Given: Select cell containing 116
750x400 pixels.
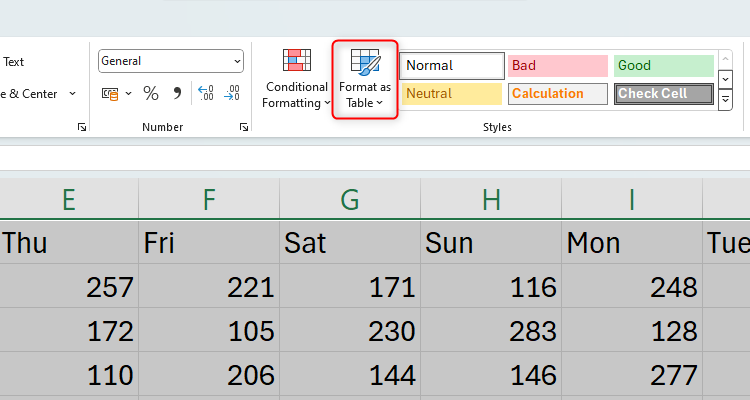Looking at the screenshot, I should point(491,286).
